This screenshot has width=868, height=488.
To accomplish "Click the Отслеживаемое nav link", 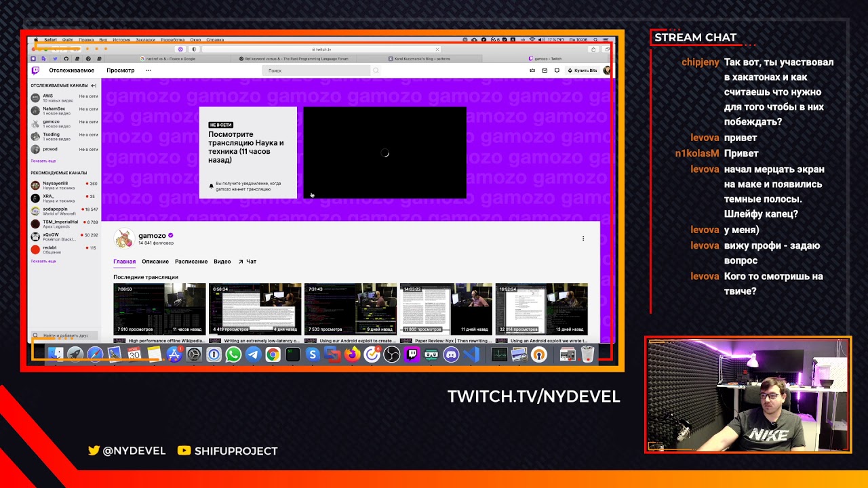I will click(x=71, y=70).
